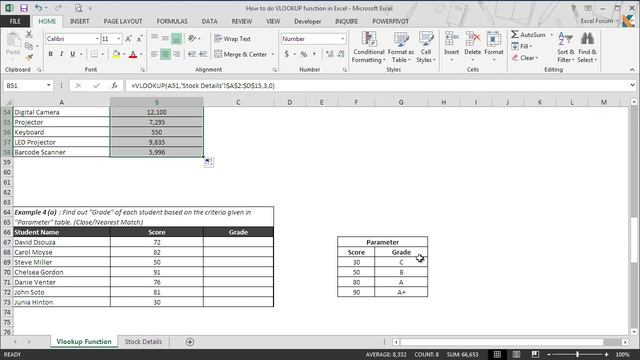Screen dimensions: 640x360
Task: Collapse the ribbon
Action: (632, 70)
